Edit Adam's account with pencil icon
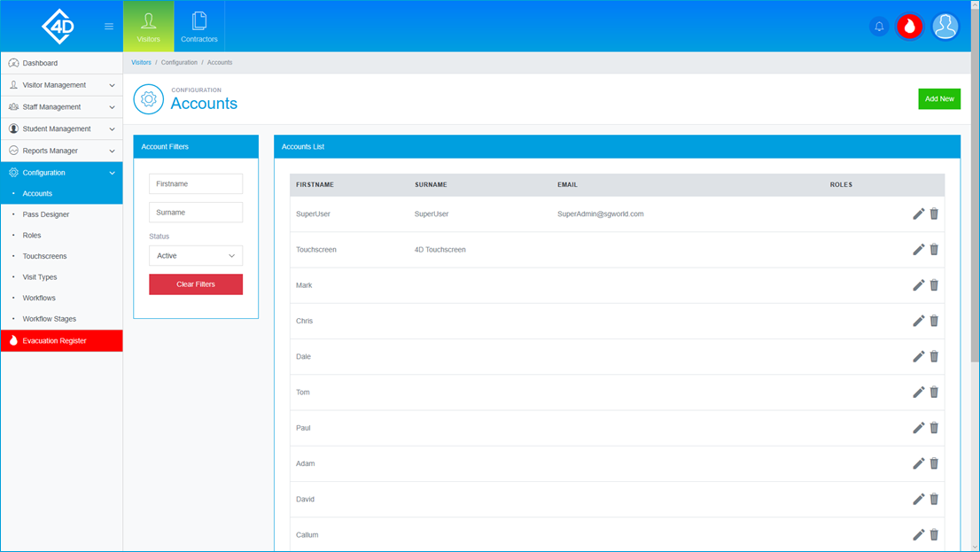980x552 pixels. point(918,463)
